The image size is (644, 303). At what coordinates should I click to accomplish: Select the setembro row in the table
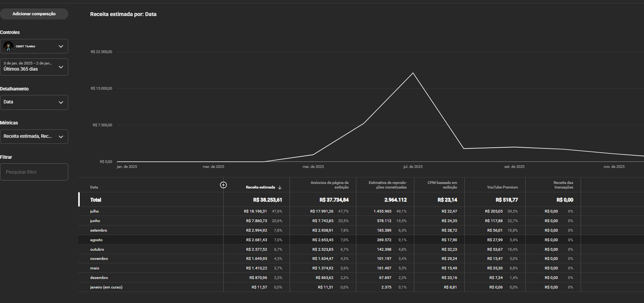pyautogui.click(x=361, y=230)
